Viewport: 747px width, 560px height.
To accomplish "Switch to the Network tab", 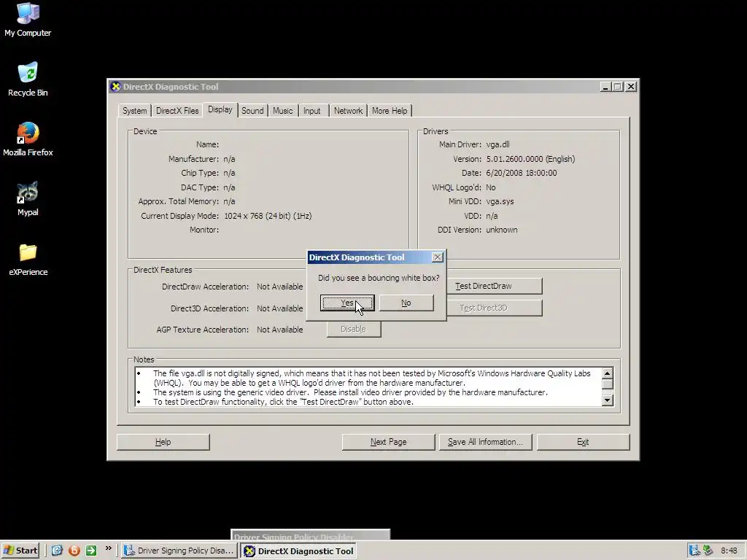I will tap(348, 111).
